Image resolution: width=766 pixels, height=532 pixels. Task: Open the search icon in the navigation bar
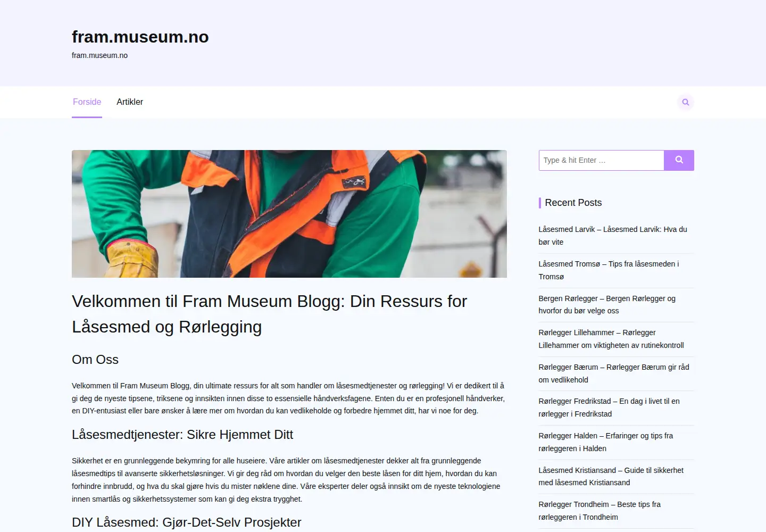[x=686, y=102]
